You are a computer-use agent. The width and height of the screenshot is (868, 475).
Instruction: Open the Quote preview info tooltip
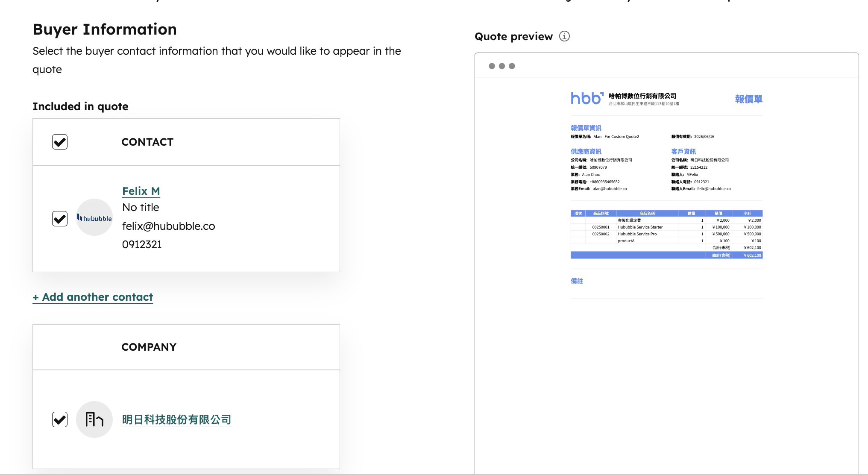pos(564,36)
